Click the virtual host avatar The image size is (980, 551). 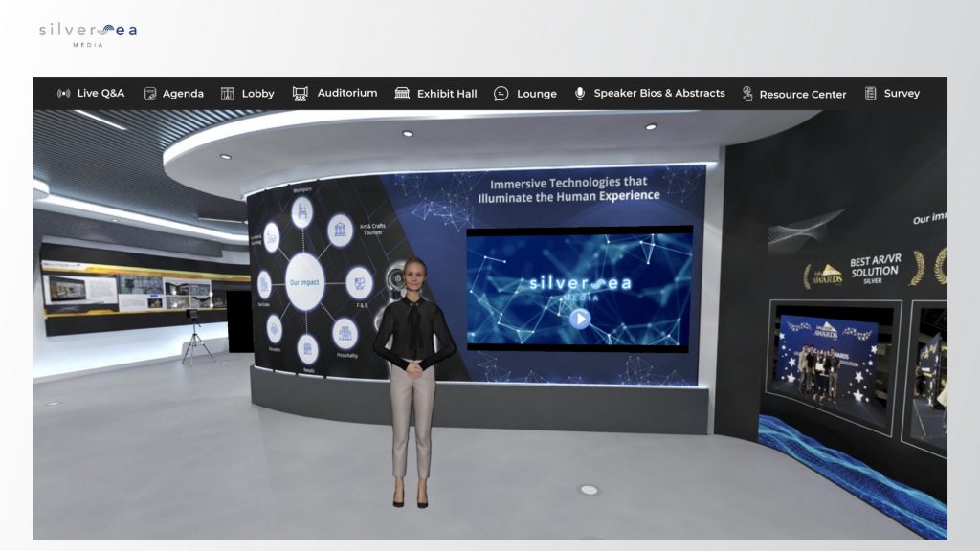(412, 381)
